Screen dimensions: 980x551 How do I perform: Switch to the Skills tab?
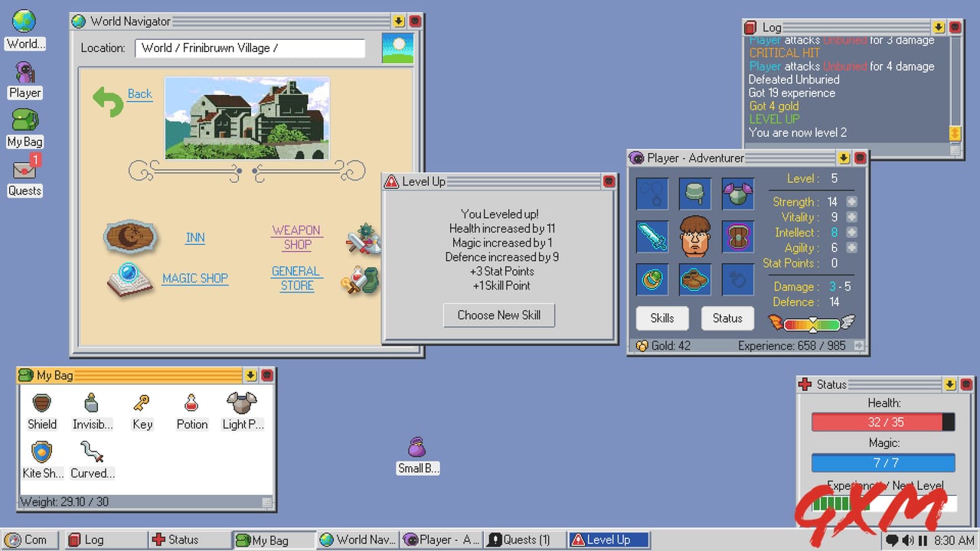[661, 318]
